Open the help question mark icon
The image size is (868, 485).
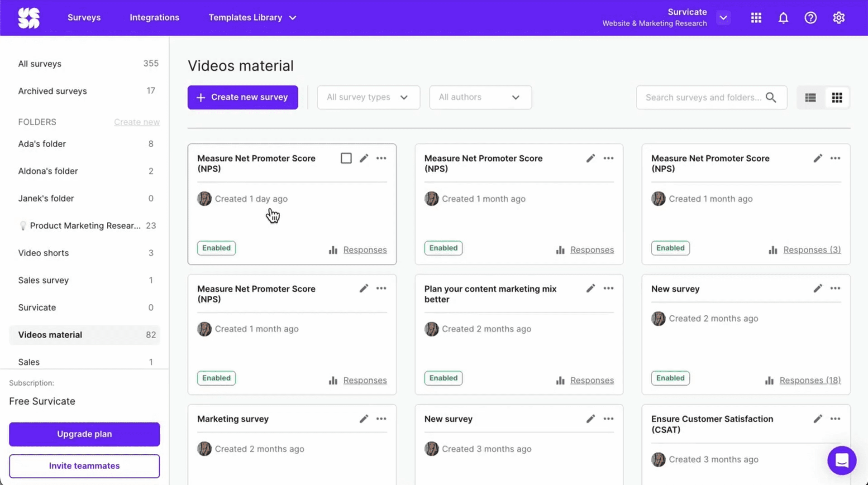pos(810,18)
